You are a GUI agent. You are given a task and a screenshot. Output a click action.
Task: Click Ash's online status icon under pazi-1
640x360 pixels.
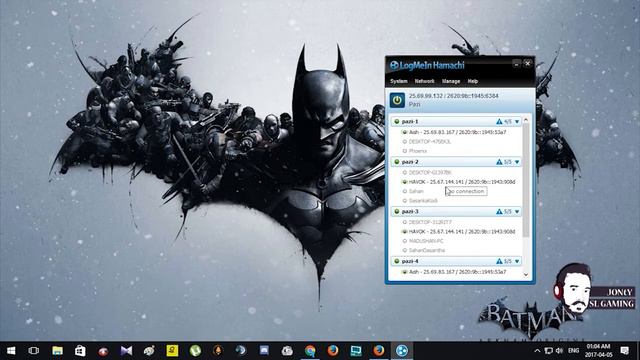pyautogui.click(x=404, y=132)
